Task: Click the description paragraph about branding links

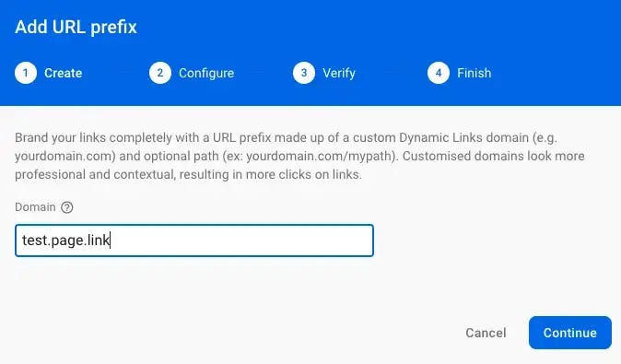Action: [x=299, y=156]
